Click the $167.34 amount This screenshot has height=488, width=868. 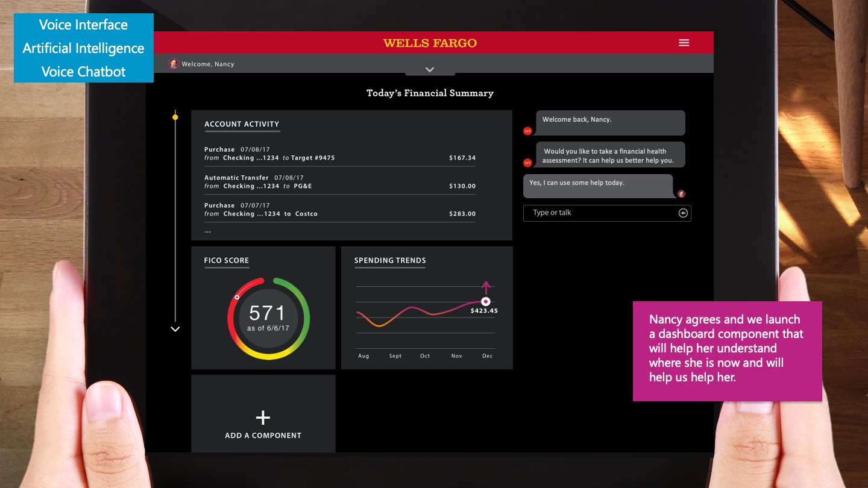(462, 158)
